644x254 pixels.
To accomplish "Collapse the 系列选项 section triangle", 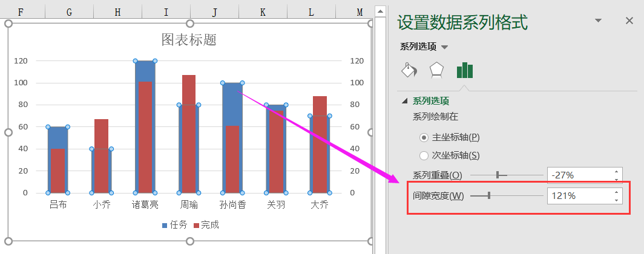I will 405,100.
